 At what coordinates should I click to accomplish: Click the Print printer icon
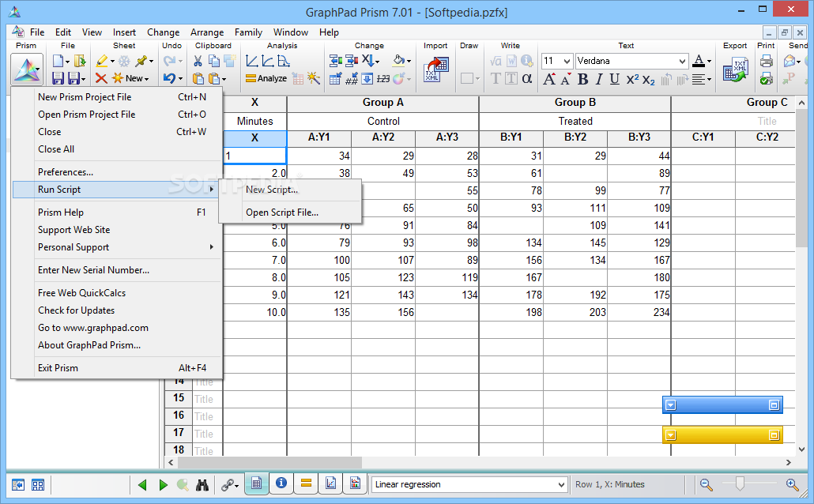[x=767, y=62]
